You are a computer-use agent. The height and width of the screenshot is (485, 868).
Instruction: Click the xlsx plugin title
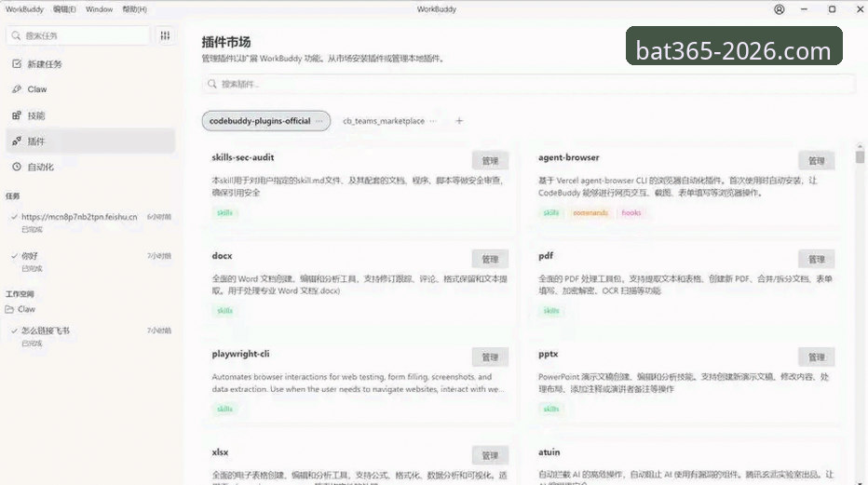point(220,452)
